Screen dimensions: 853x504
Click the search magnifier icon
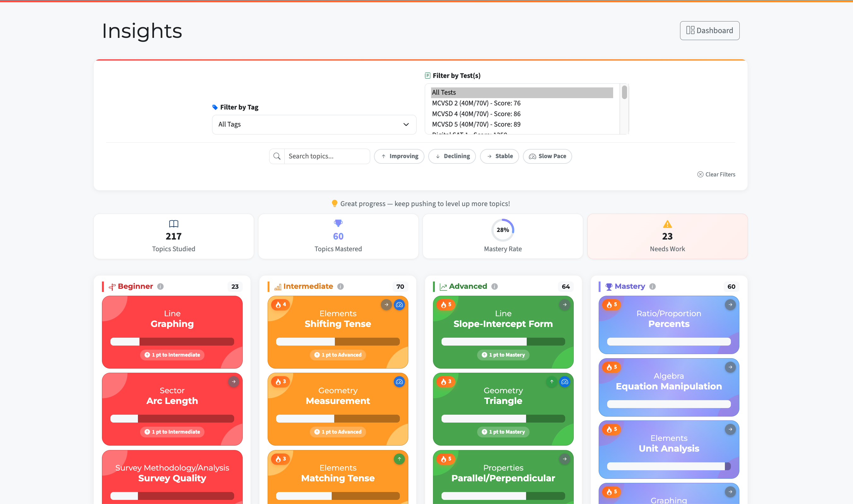(x=277, y=156)
